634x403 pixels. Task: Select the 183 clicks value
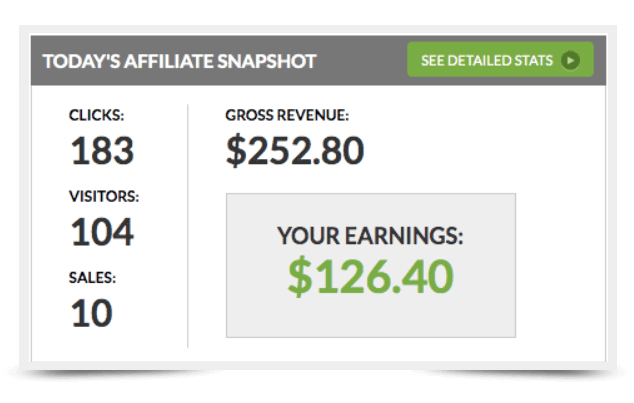pos(102,150)
